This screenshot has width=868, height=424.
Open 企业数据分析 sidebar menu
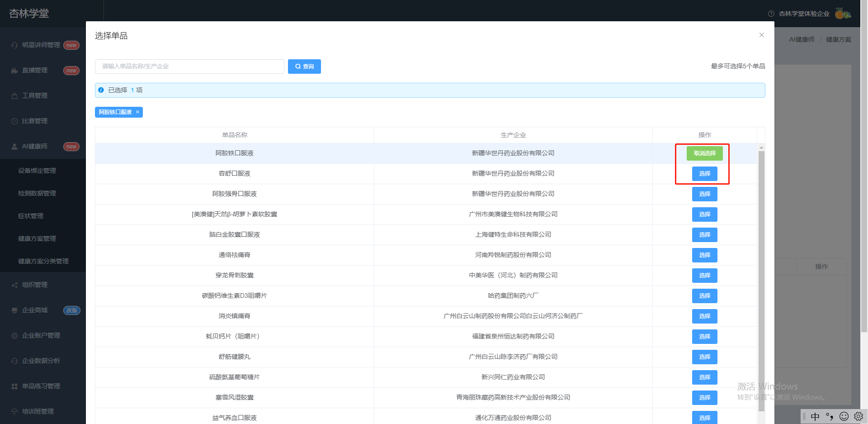tap(43, 361)
